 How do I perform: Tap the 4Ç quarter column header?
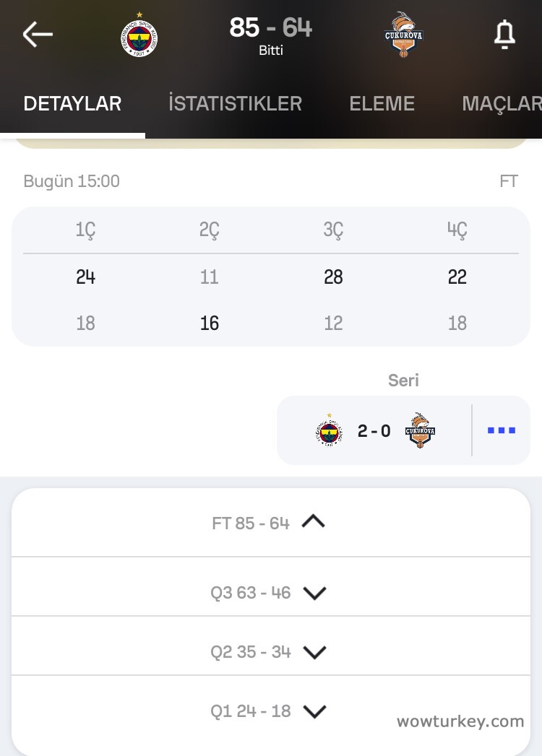[x=457, y=230]
